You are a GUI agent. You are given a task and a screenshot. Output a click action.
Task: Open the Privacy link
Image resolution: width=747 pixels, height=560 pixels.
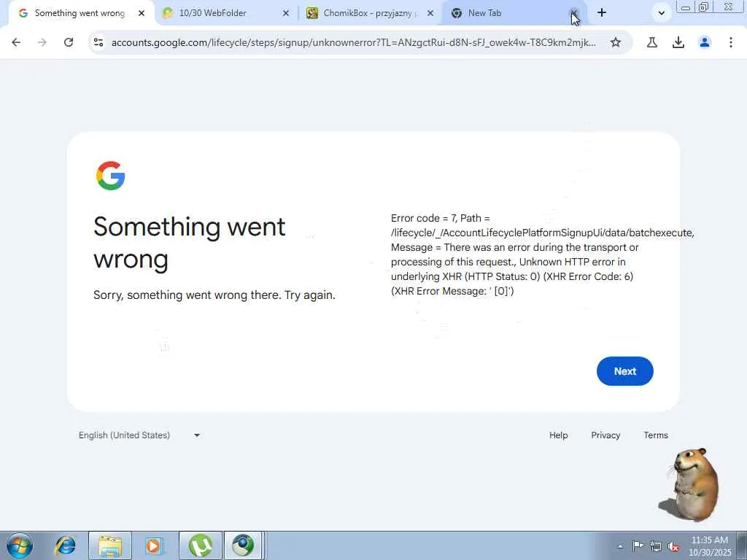coord(605,435)
